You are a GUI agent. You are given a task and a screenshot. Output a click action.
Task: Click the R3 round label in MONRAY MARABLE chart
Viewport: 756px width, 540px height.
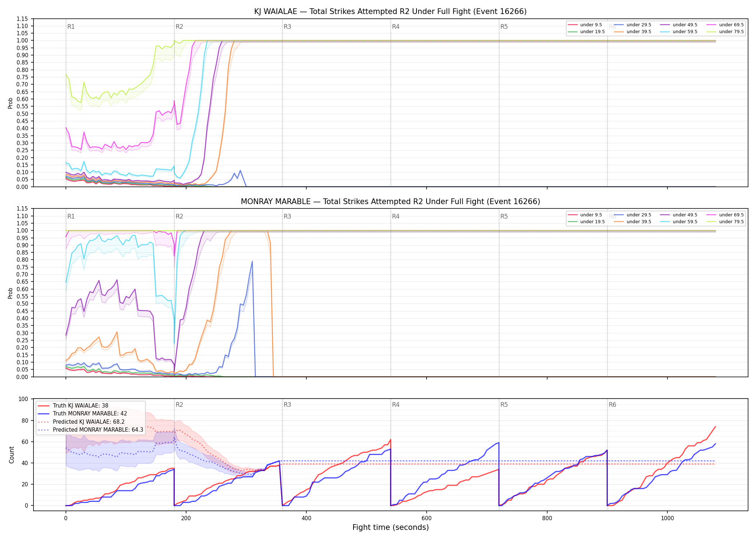pyautogui.click(x=287, y=216)
